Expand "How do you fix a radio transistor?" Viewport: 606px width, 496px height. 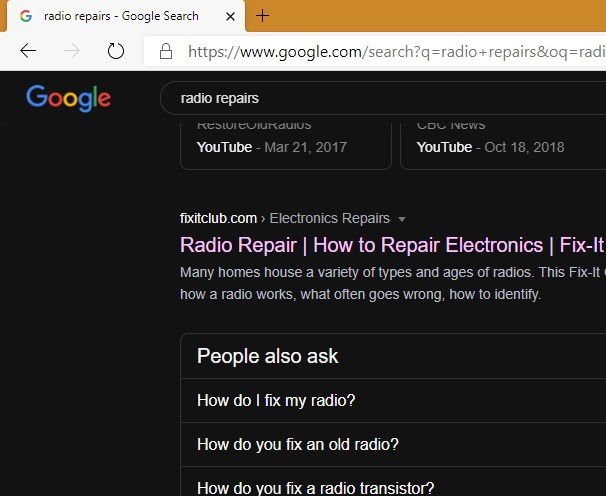pos(315,487)
